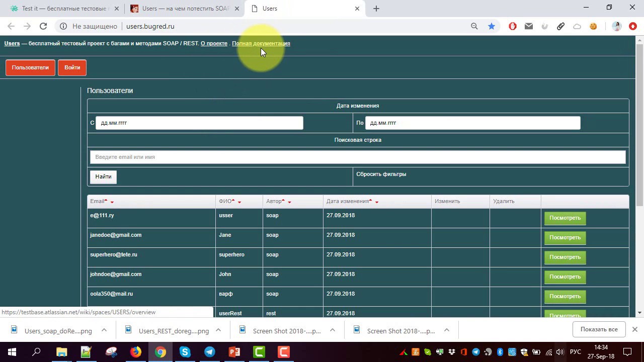Open Skype from the taskbar
This screenshot has width=644, height=362.
pyautogui.click(x=185, y=352)
